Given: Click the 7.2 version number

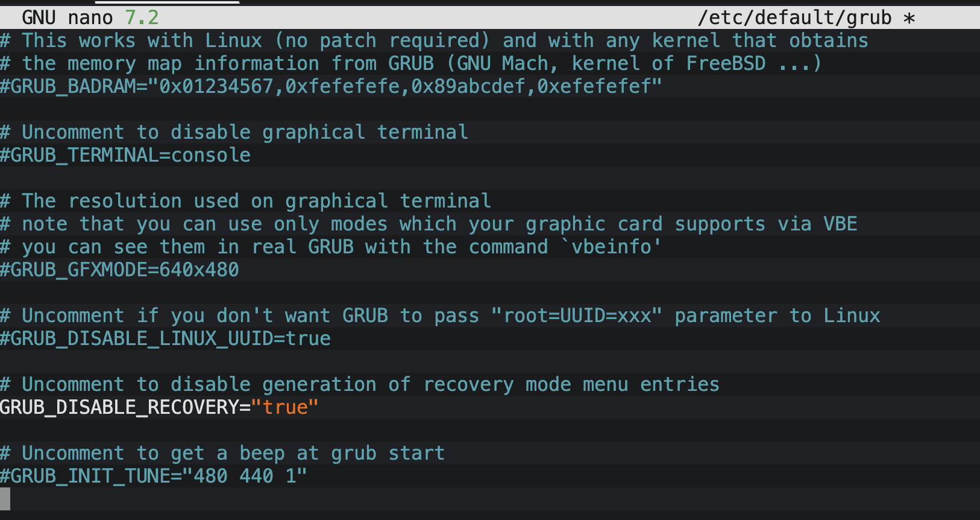Looking at the screenshot, I should tap(142, 18).
